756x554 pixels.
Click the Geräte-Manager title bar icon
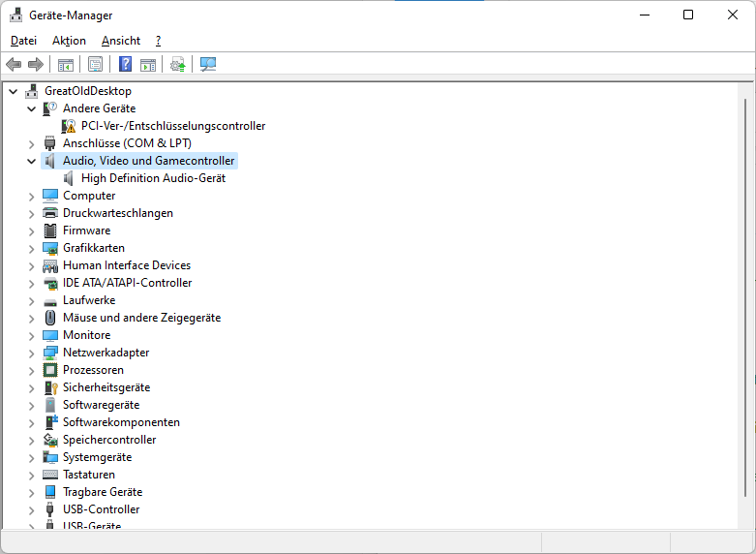pos(15,15)
